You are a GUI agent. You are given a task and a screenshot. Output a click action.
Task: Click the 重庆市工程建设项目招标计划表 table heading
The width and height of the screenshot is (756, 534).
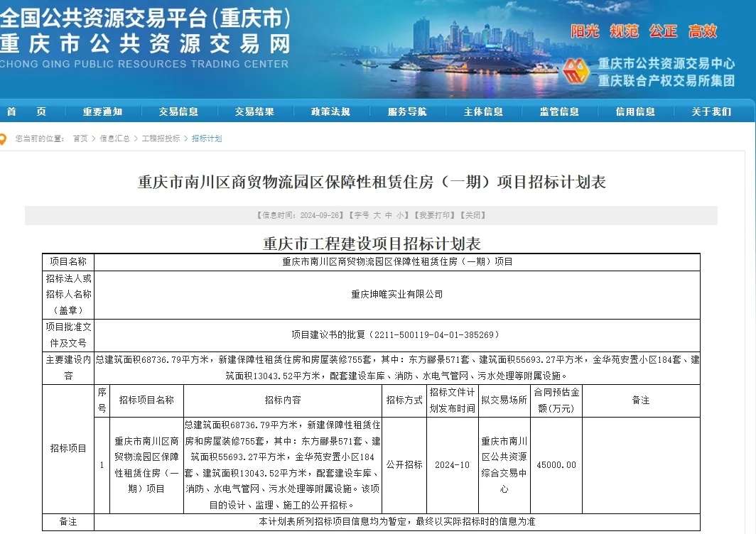371,244
